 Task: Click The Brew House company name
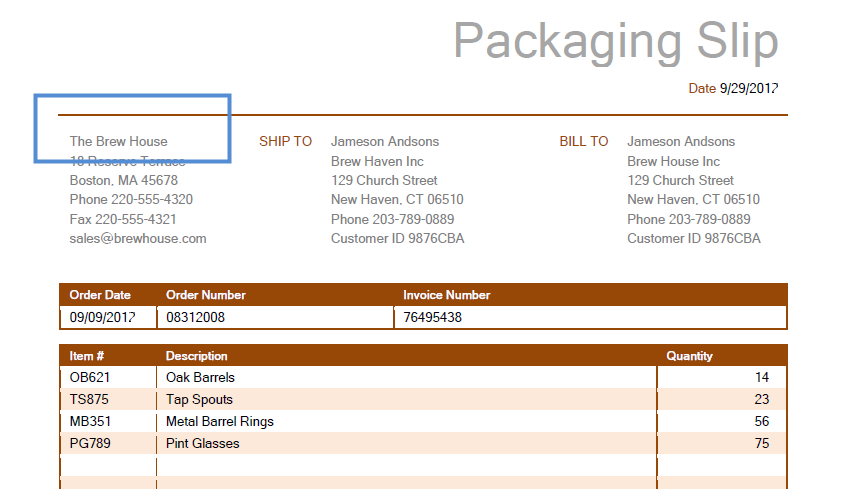pyautogui.click(x=119, y=142)
